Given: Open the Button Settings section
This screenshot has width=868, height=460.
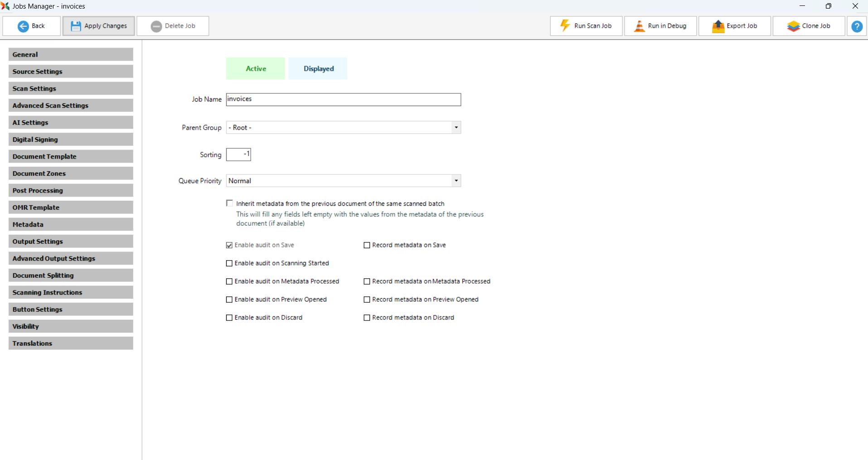Looking at the screenshot, I should click(x=71, y=310).
